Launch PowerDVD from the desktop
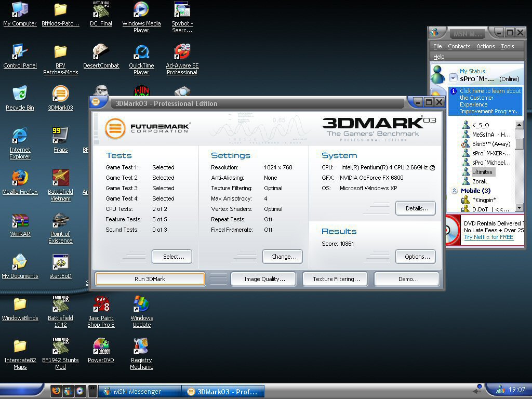This screenshot has height=399, width=532. point(101,351)
